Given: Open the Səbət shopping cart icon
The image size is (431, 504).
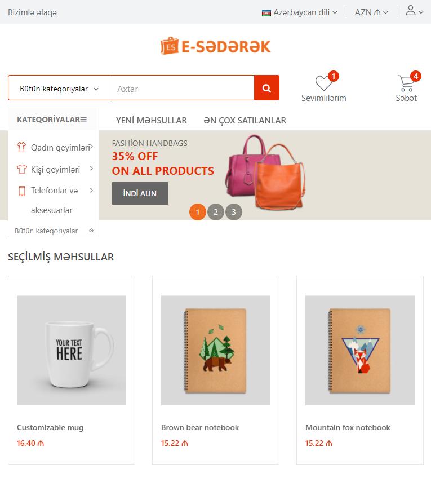Looking at the screenshot, I should (406, 83).
